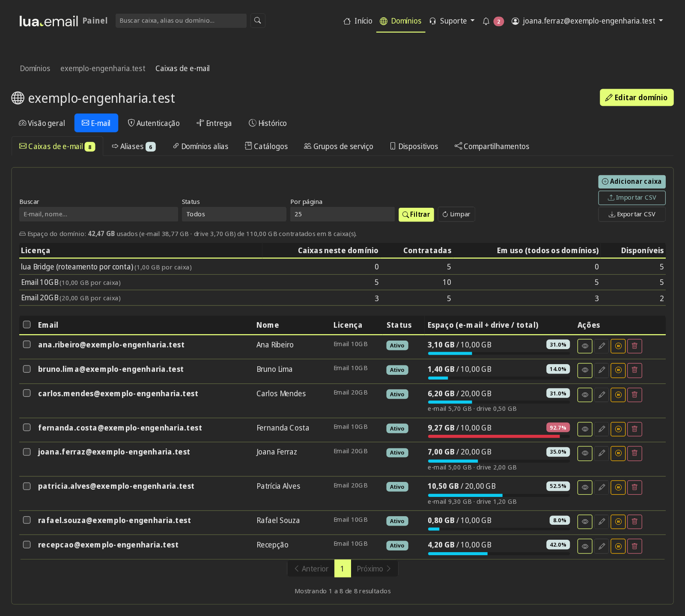Click globe icon beside exemplo-engenharia.test title
The height and width of the screenshot is (616, 685).
pos(18,98)
